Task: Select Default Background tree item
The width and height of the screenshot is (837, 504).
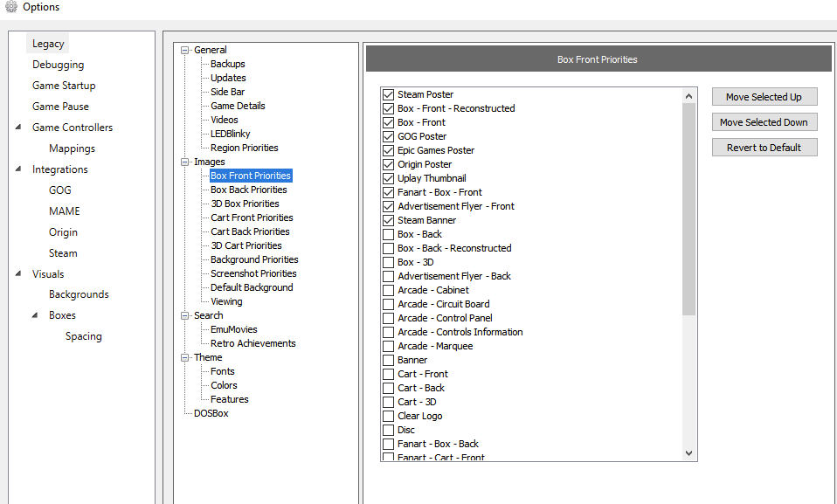Action: tap(252, 287)
